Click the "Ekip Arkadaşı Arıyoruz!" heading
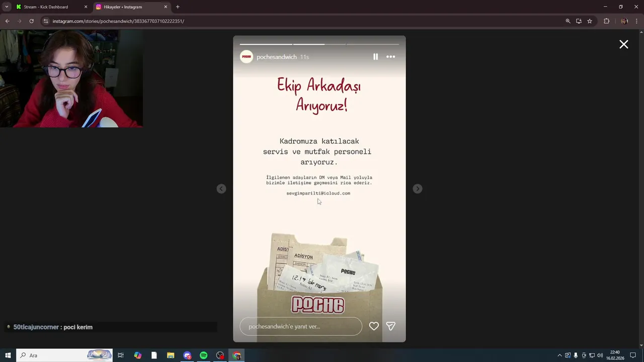644x362 pixels. (x=319, y=95)
